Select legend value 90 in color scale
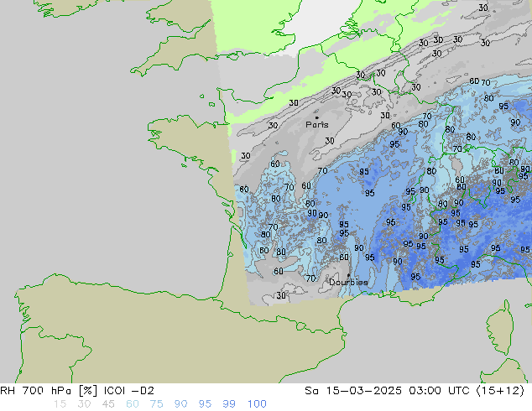This screenshot has height=411, width=532. [180, 404]
